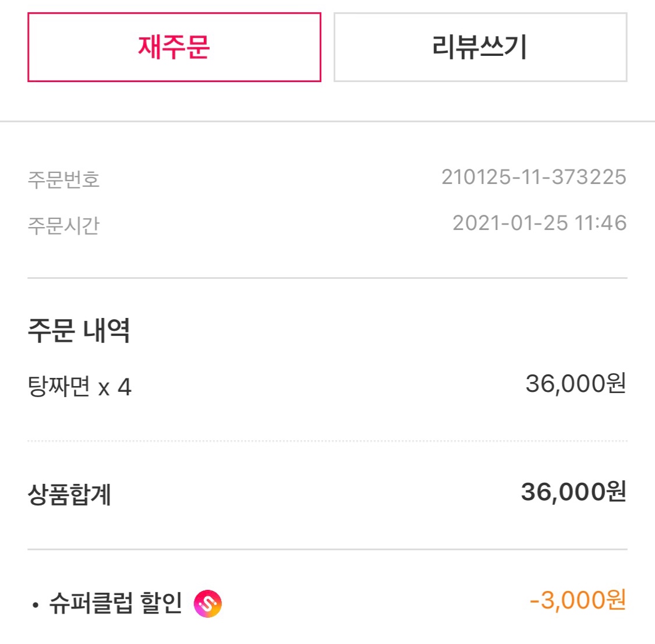Click the solid divider below 상품합계
Image resolution: width=655 pixels, height=644 pixels.
pyautogui.click(x=327, y=549)
